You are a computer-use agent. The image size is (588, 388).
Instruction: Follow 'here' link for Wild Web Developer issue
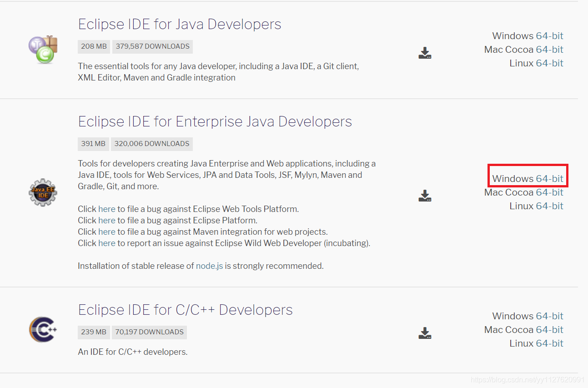(x=107, y=243)
